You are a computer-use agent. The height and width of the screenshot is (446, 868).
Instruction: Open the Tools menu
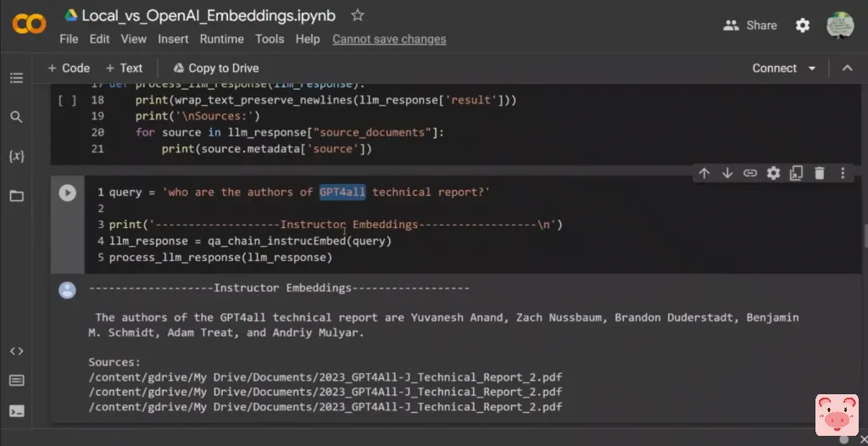(270, 39)
